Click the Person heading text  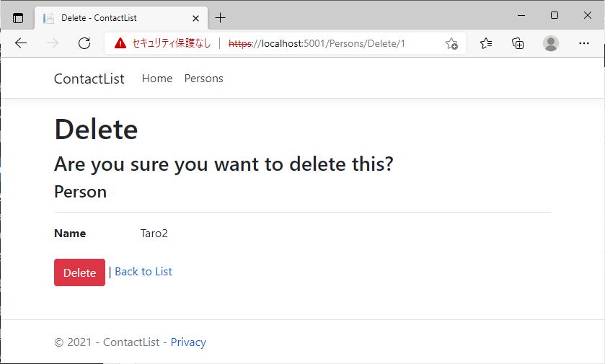(80, 192)
